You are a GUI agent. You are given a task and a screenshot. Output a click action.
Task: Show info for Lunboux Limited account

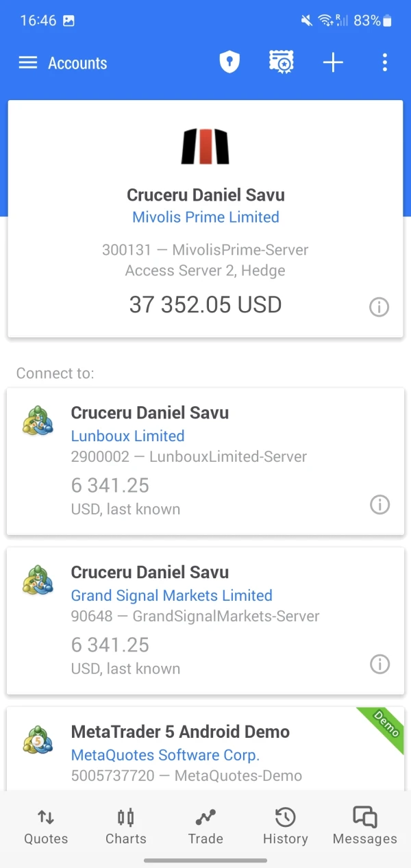pyautogui.click(x=379, y=505)
